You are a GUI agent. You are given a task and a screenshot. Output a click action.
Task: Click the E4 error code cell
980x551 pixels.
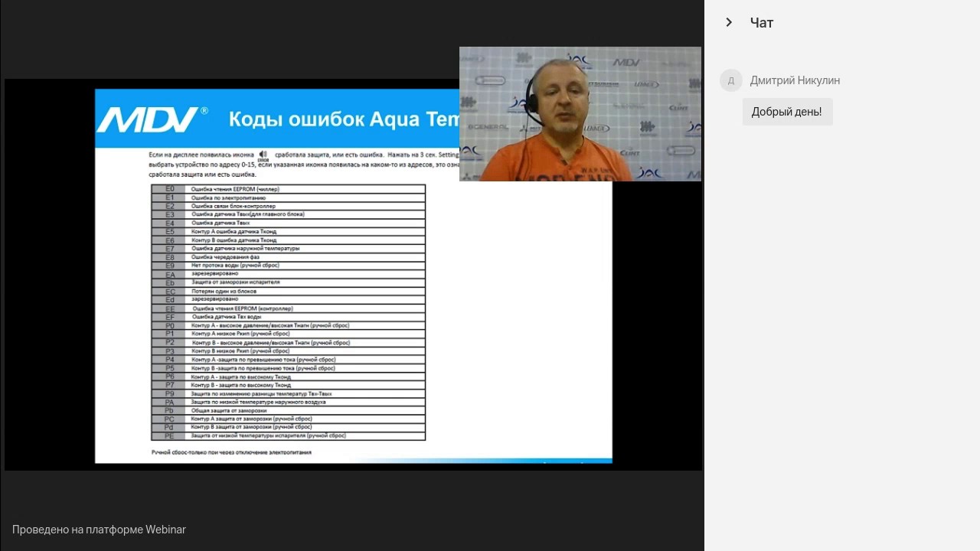[170, 223]
